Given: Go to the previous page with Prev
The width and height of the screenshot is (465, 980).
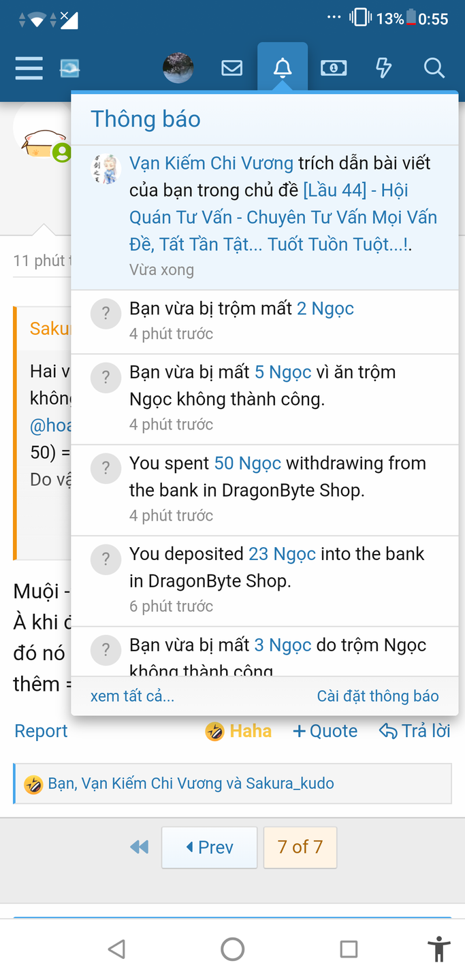Looking at the screenshot, I should tap(209, 847).
